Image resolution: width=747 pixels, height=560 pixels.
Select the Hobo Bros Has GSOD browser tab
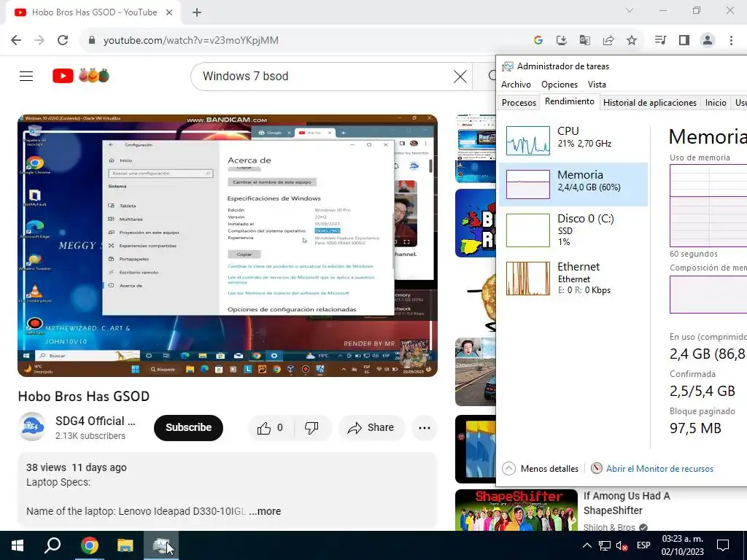click(x=94, y=12)
